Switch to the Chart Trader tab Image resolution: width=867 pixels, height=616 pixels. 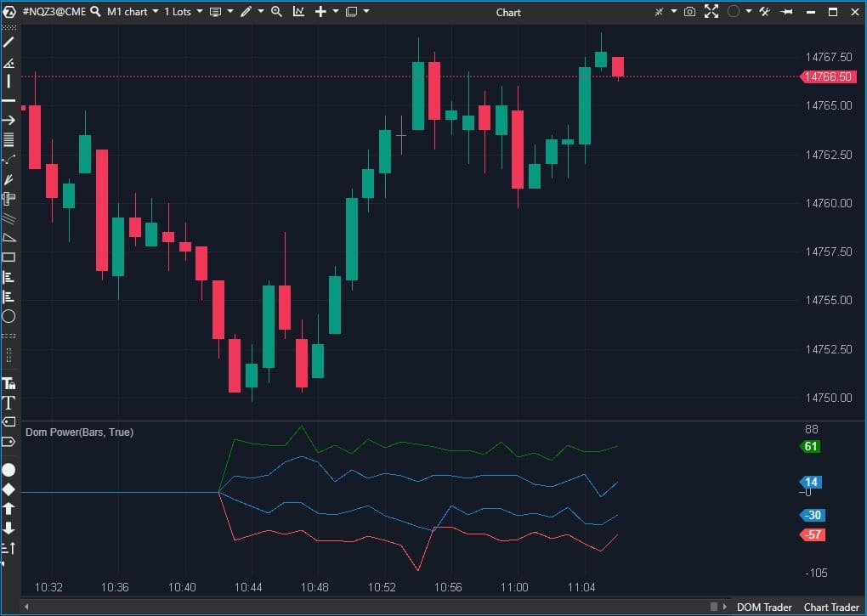point(831,607)
